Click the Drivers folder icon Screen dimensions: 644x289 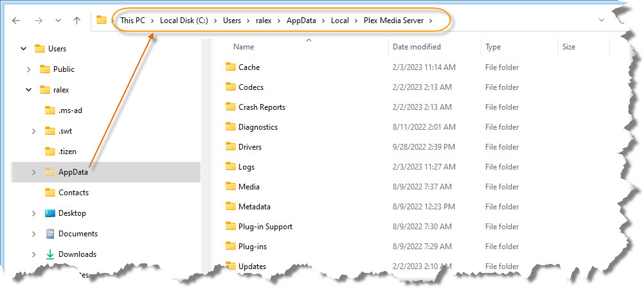pyautogui.click(x=230, y=146)
